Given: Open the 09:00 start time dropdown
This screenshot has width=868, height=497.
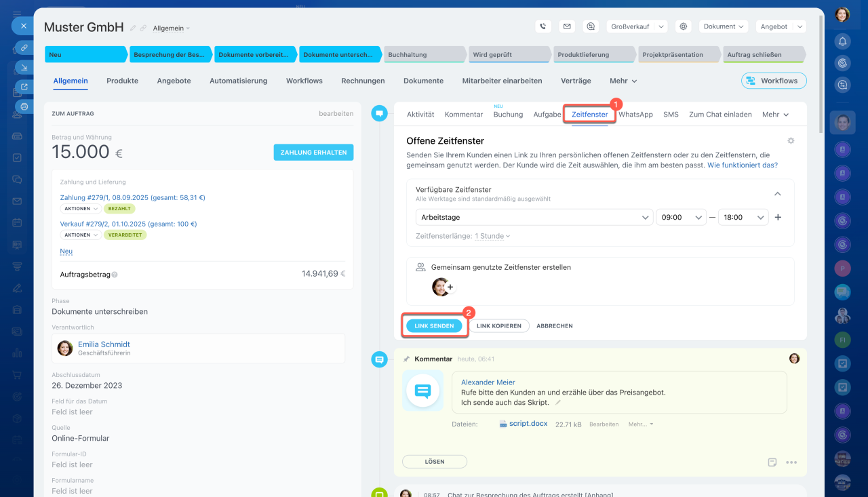Looking at the screenshot, I should point(681,218).
